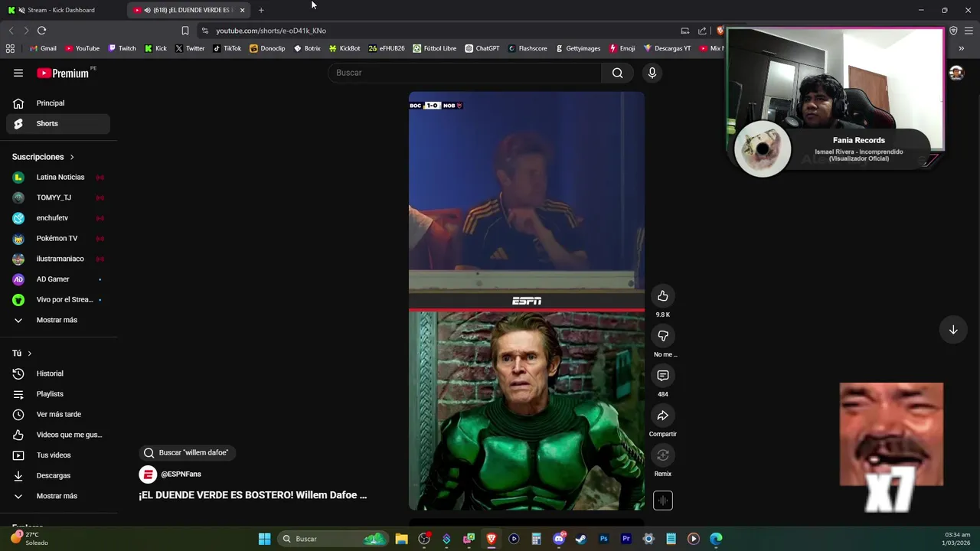The height and width of the screenshot is (551, 980).
Task: Expand the lower Mostrar más under Descargas
Action: pyautogui.click(x=58, y=496)
